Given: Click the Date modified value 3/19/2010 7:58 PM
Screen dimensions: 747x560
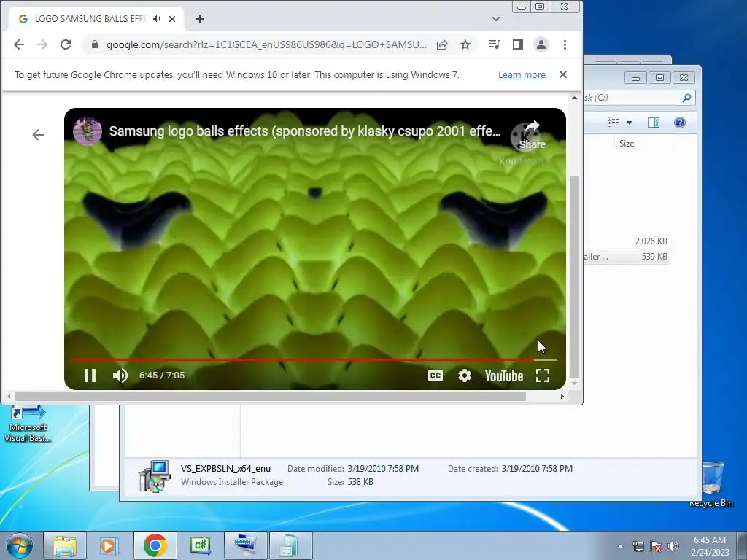Looking at the screenshot, I should (x=383, y=469).
